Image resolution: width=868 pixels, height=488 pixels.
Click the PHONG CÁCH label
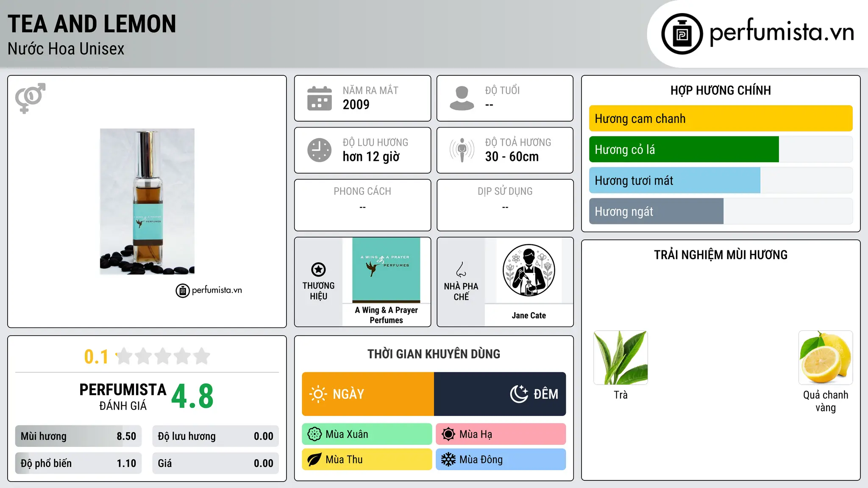point(362,191)
